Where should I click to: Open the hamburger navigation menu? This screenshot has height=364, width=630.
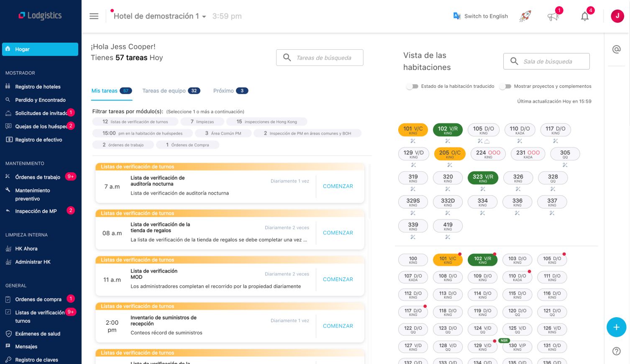(94, 16)
